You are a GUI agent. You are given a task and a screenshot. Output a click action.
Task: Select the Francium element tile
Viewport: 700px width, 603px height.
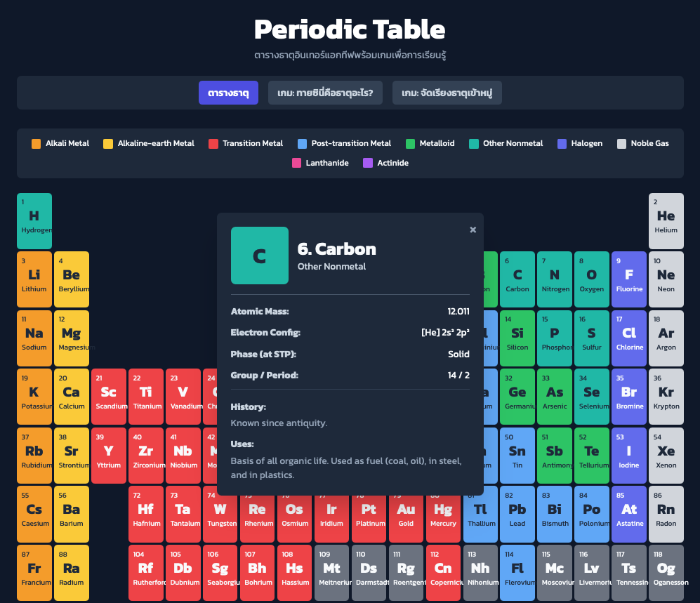pyautogui.click(x=34, y=573)
